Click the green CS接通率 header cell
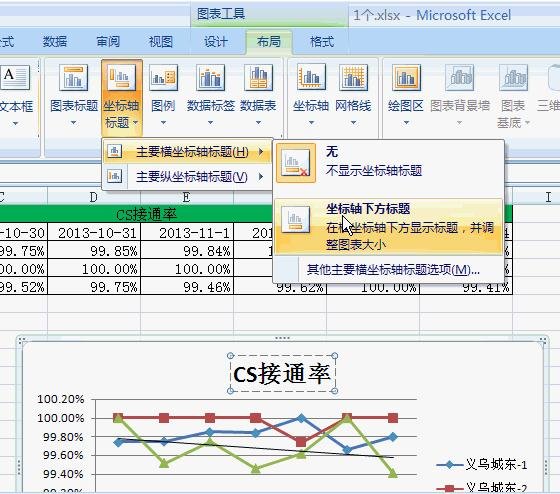 pyautogui.click(x=146, y=214)
